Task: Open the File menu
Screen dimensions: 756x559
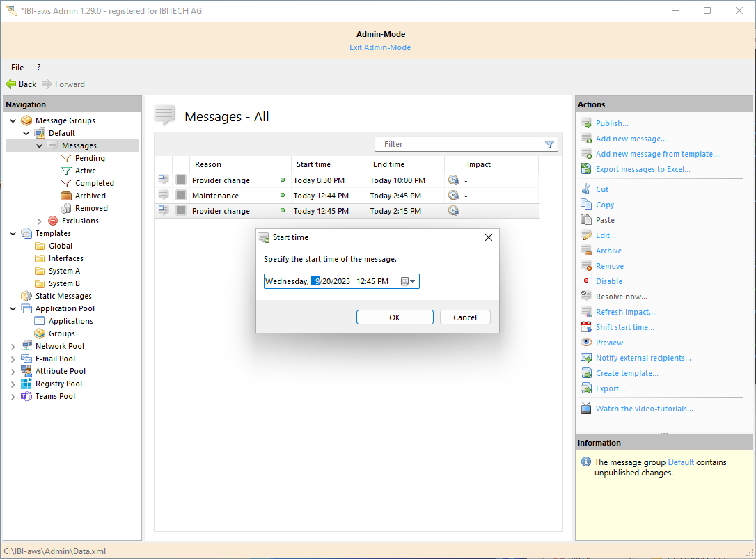Action: 17,68
